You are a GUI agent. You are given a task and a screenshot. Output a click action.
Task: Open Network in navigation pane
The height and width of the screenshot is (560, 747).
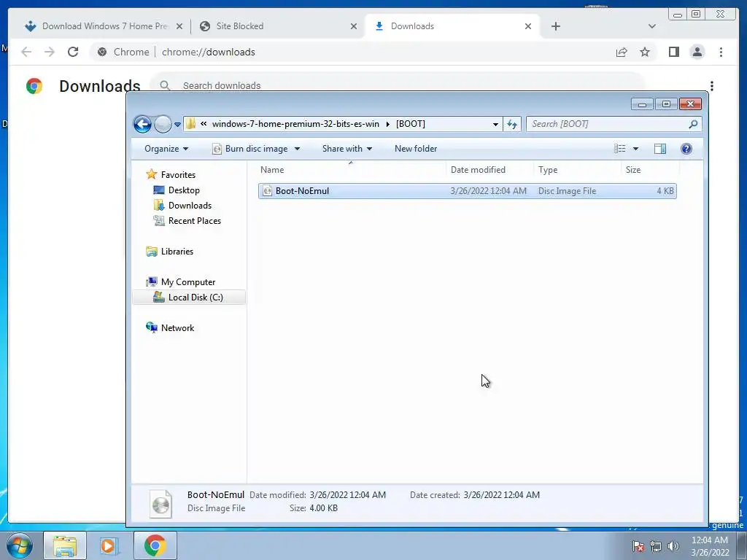[177, 327]
